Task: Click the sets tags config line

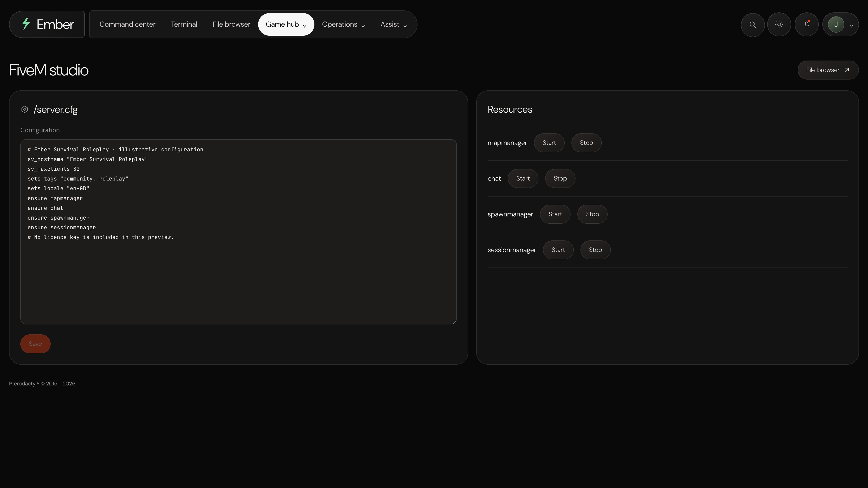Action: point(78,179)
